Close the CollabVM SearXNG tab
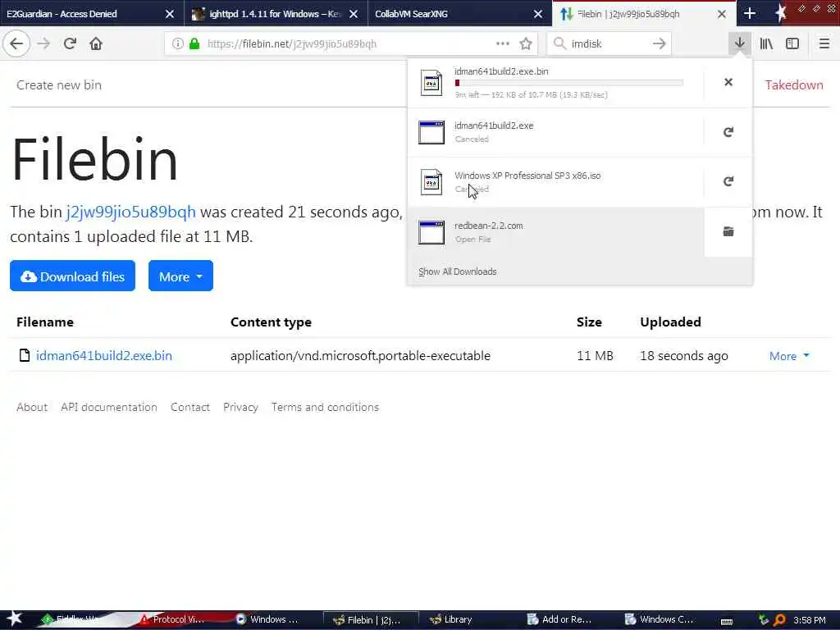 (538, 14)
